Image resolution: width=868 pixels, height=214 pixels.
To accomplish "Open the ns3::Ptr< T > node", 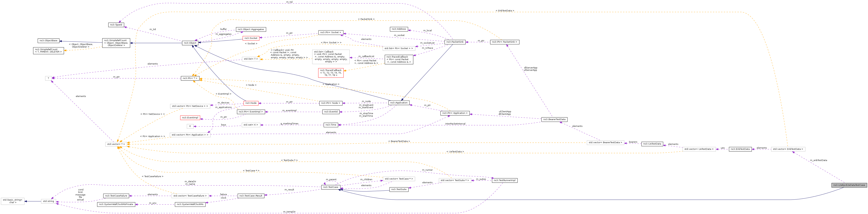I will [190, 78].
